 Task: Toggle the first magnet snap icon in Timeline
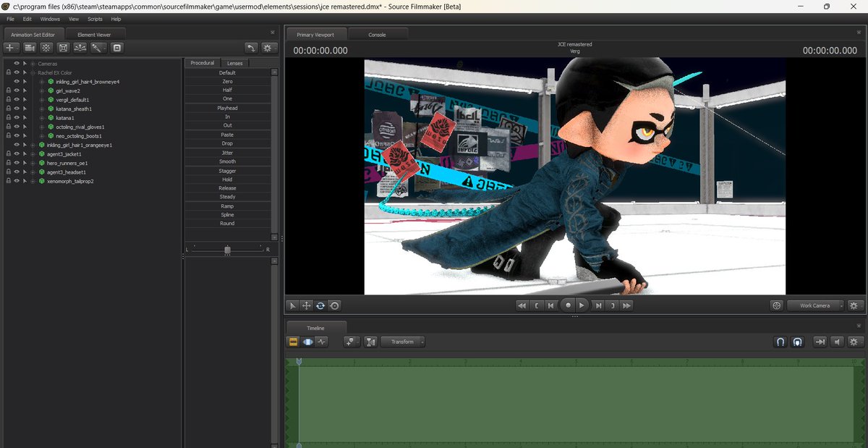tap(780, 342)
